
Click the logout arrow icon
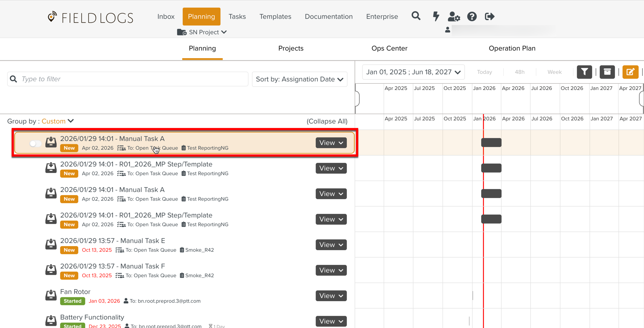pyautogui.click(x=489, y=17)
